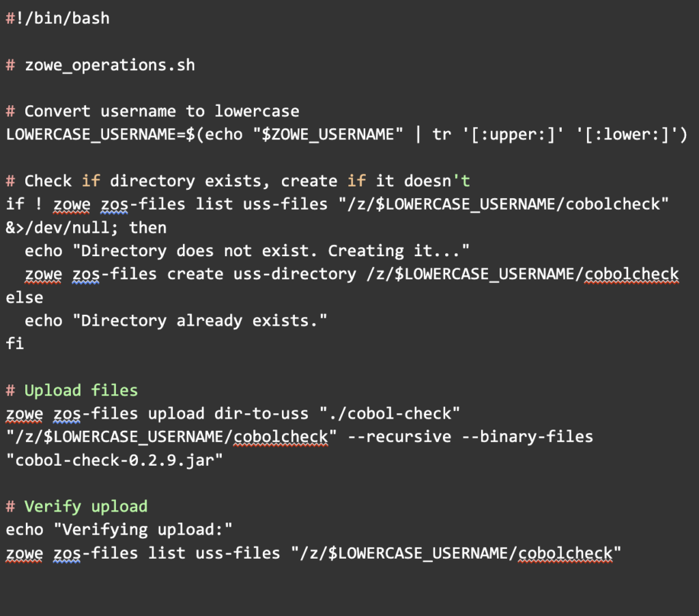The image size is (699, 616).
Task: Click the closing "fi" keyword
Action: (x=15, y=344)
